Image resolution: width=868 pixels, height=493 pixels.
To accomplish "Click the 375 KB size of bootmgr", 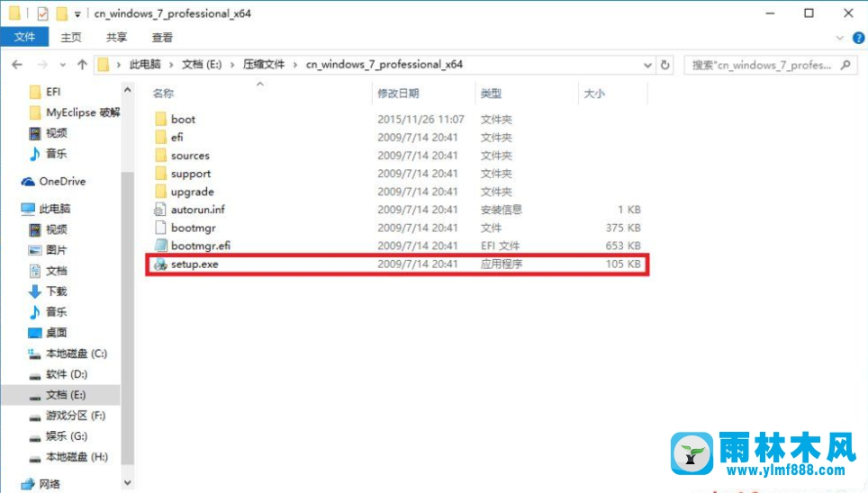I will [623, 228].
